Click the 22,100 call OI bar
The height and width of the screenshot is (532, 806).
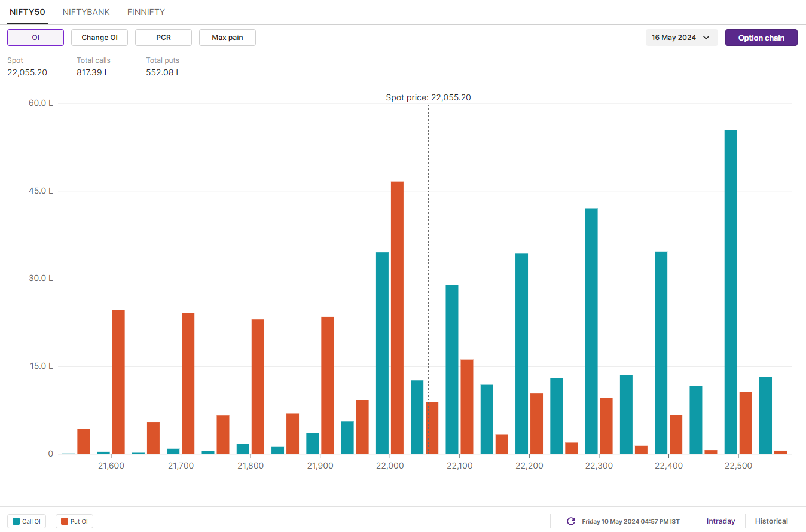(452, 369)
